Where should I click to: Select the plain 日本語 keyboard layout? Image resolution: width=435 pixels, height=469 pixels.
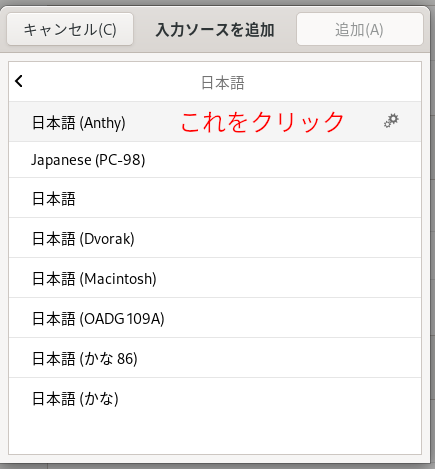coord(215,198)
